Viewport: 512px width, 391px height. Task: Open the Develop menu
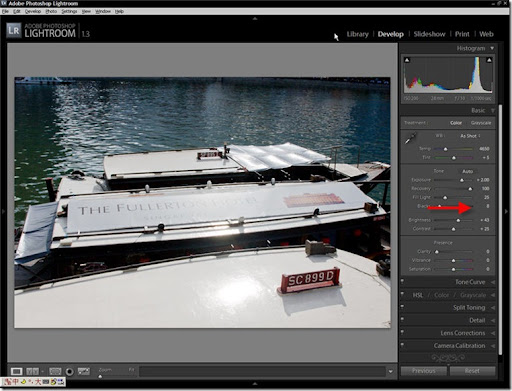pos(33,11)
